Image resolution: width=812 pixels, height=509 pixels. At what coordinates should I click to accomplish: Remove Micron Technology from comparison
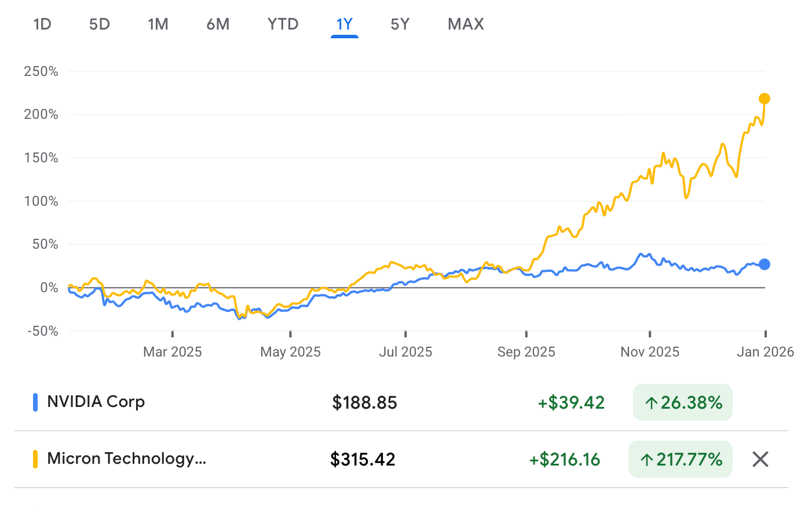[x=759, y=459]
